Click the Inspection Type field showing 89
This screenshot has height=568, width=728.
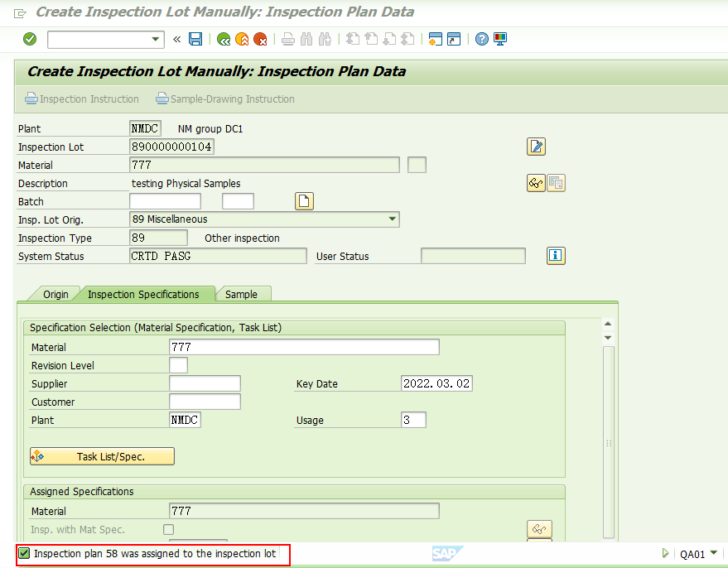[158, 238]
